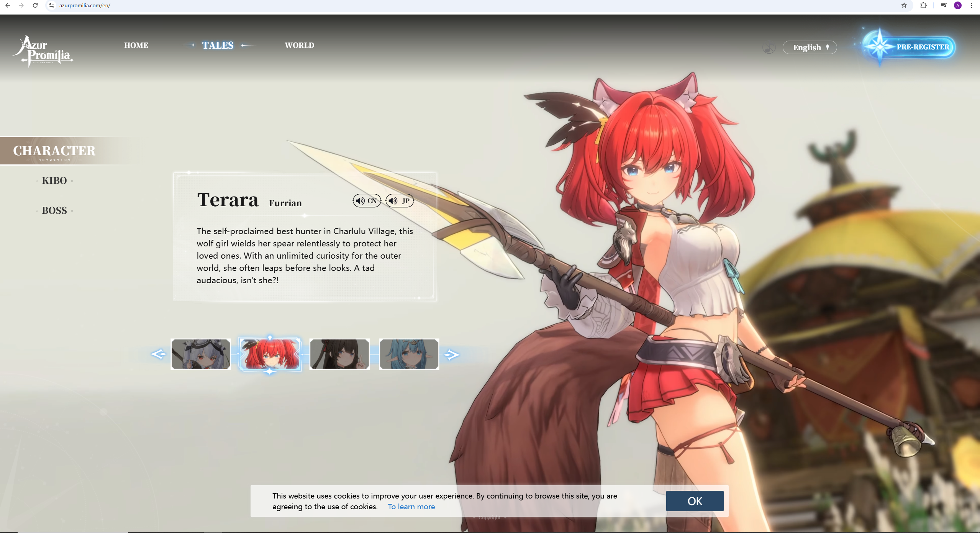The image size is (980, 533).
Task: Open the browser extensions puzzle icon
Action: click(923, 5)
